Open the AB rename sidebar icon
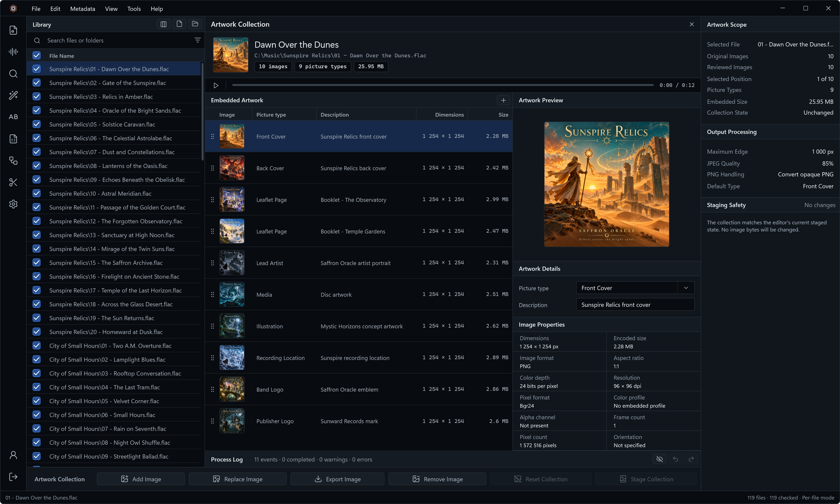This screenshot has height=504, width=840. click(13, 117)
